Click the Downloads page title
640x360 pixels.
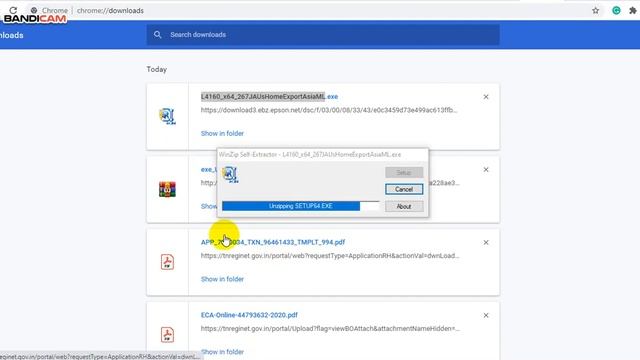click(x=11, y=35)
